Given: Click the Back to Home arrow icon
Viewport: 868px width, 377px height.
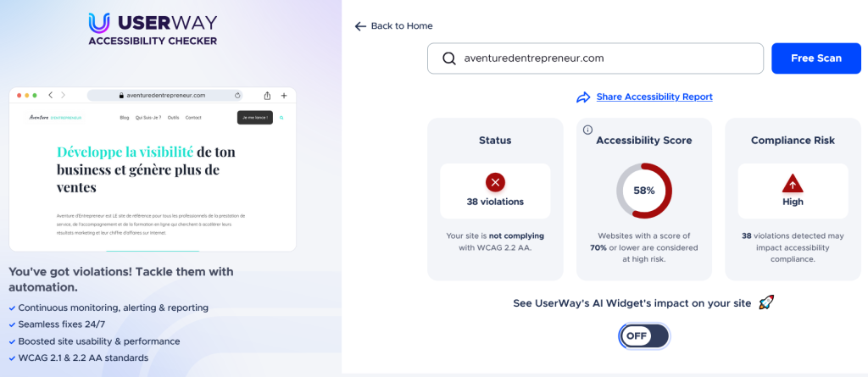Looking at the screenshot, I should [360, 26].
